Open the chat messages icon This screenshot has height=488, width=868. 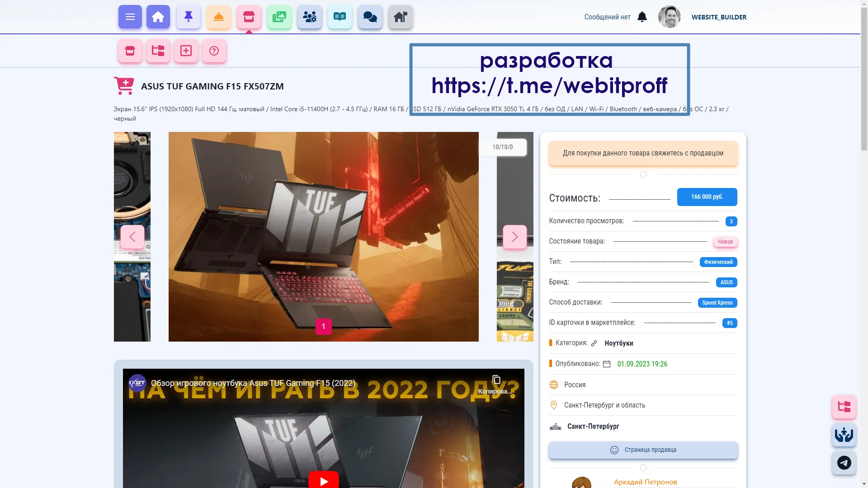(x=370, y=17)
